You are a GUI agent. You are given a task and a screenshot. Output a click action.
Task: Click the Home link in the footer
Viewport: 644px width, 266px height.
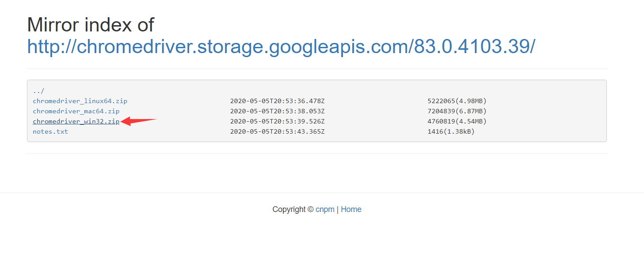[351, 209]
